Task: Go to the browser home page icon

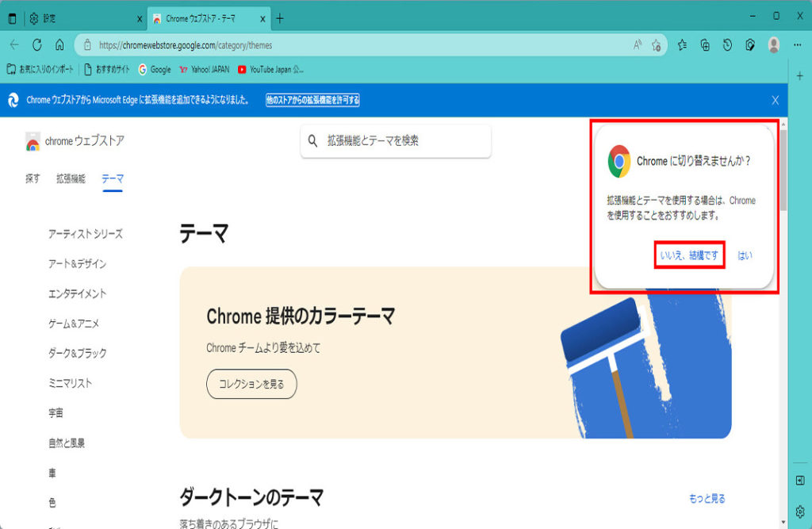Action: coord(59,45)
